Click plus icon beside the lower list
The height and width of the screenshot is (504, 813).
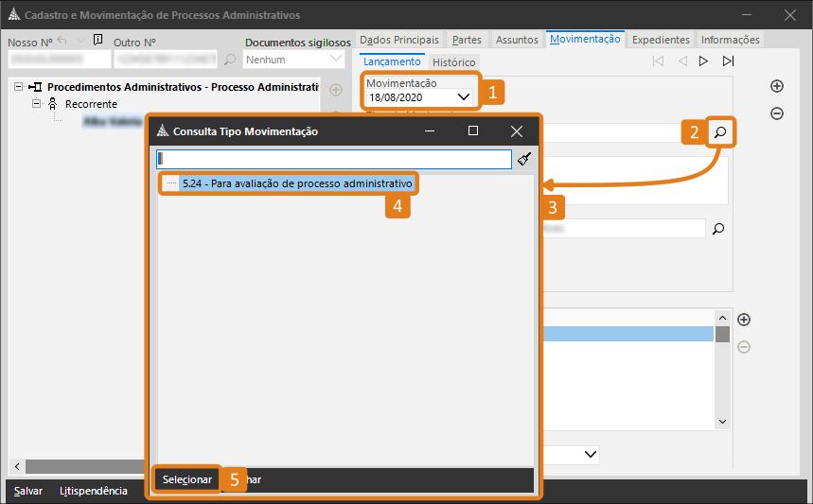[x=744, y=320]
